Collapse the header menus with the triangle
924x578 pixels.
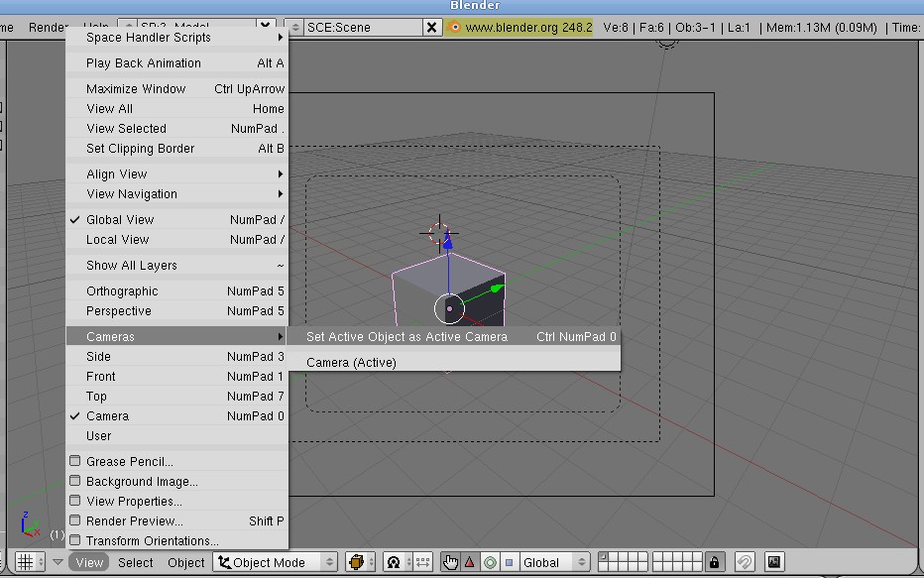(58, 562)
